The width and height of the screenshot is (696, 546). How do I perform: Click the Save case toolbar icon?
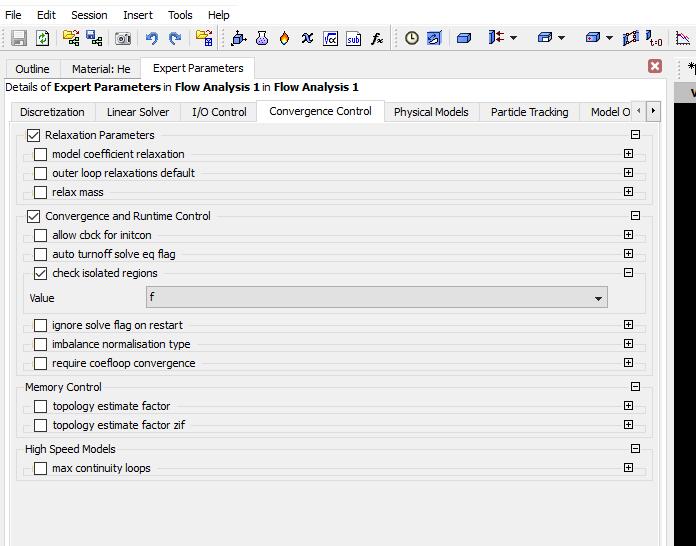[19, 38]
